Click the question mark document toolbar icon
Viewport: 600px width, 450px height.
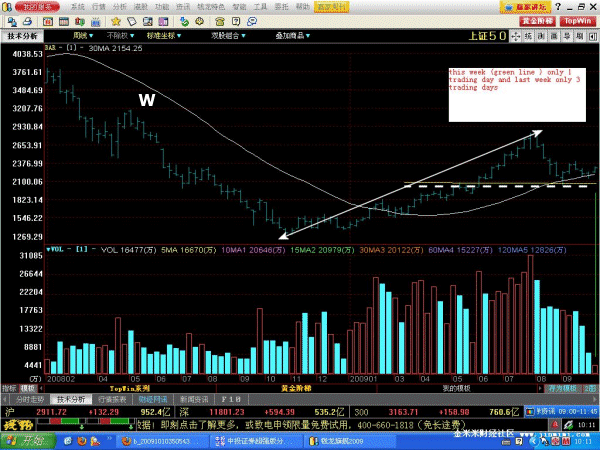[x=236, y=21]
